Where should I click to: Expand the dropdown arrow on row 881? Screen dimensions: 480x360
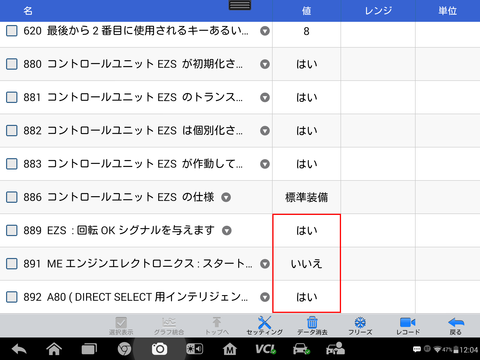pos(265,98)
